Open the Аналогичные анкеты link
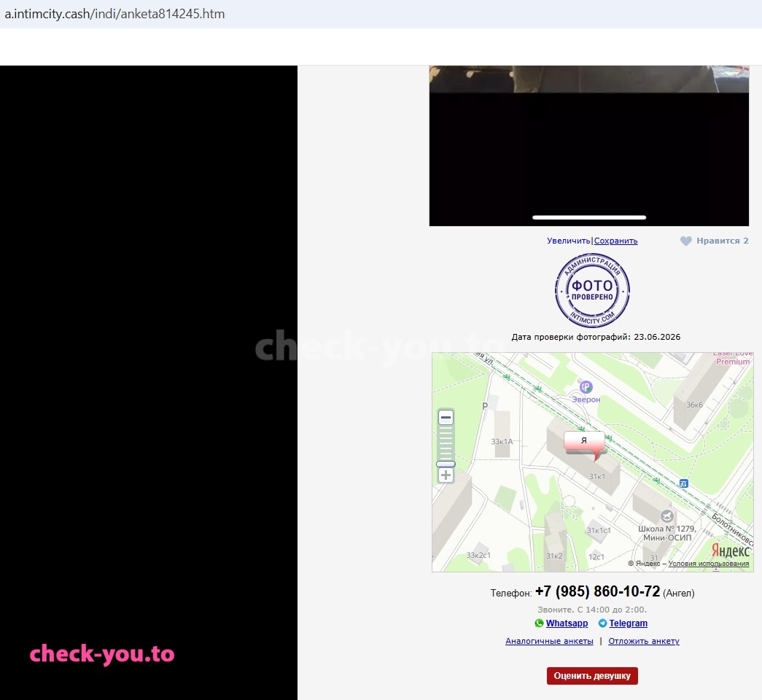 (549, 641)
